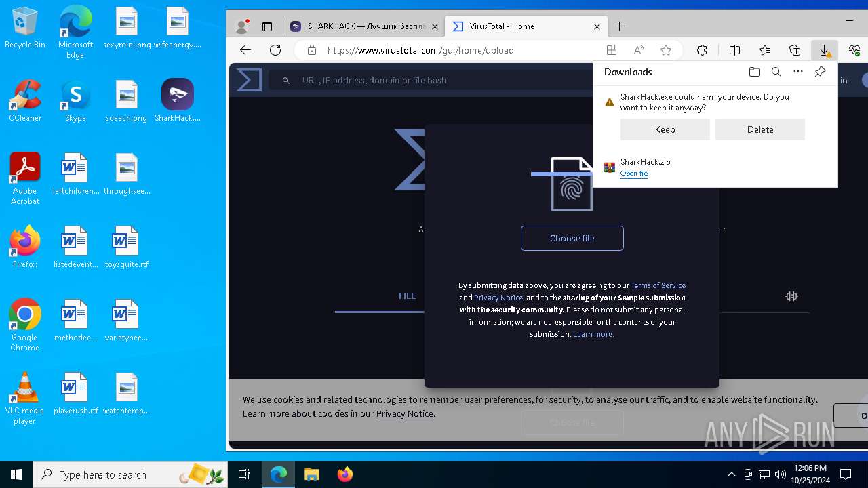The width and height of the screenshot is (868, 488).
Task: Show hidden system tray icons
Action: 731,474
